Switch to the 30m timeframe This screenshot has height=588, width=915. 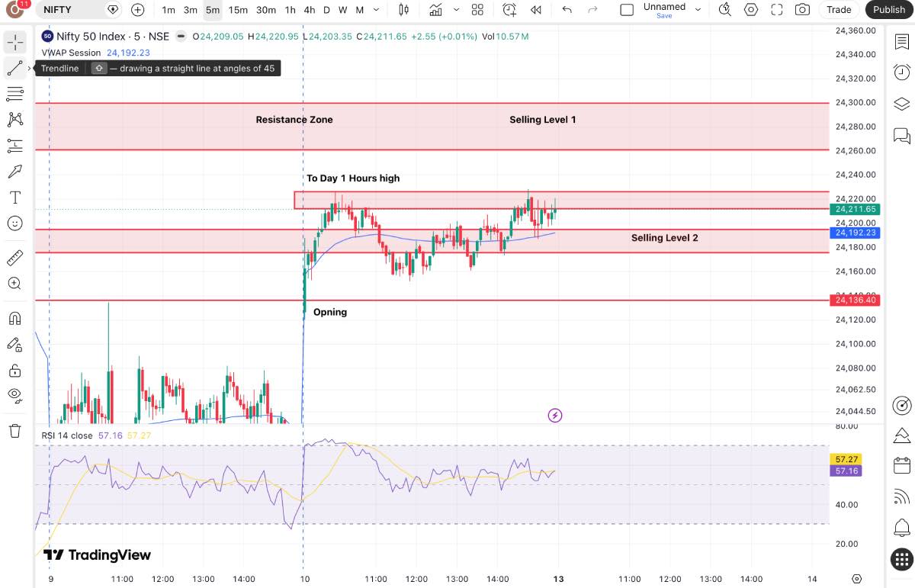(x=266, y=10)
